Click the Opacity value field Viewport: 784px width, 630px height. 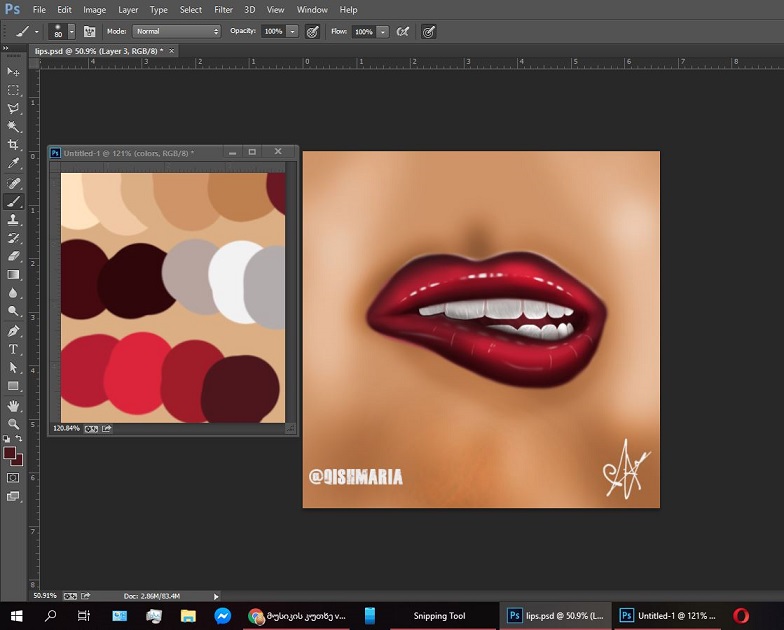coord(274,32)
